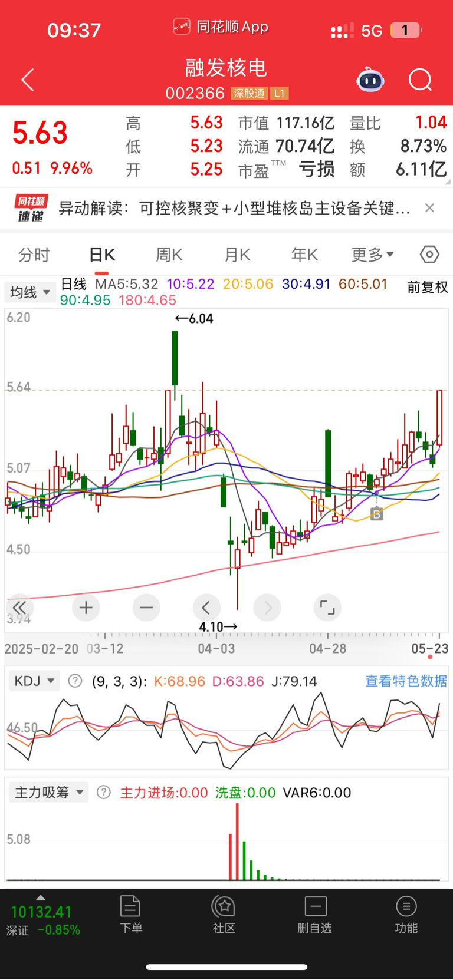Switch to 年K tab

304,255
